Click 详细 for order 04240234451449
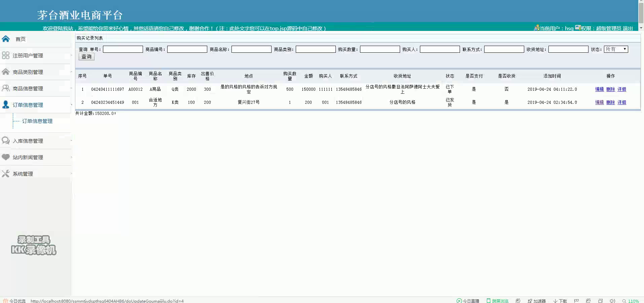 (x=621, y=102)
